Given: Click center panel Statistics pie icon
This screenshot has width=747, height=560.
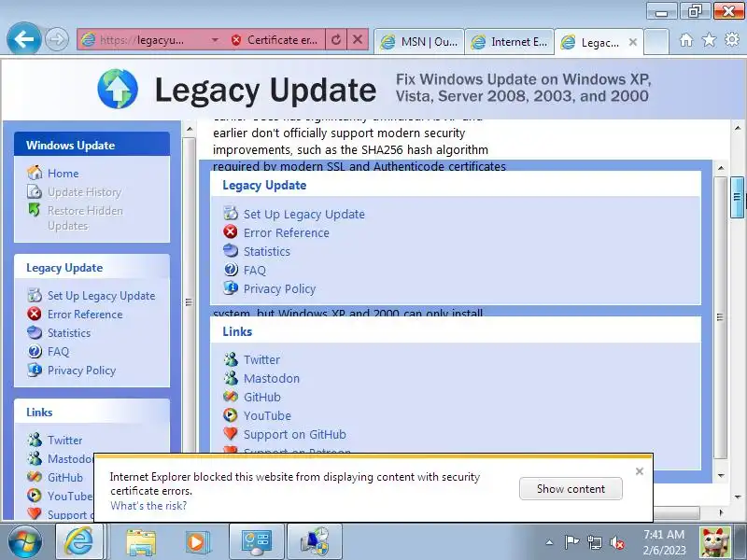Looking at the screenshot, I should click(x=231, y=250).
